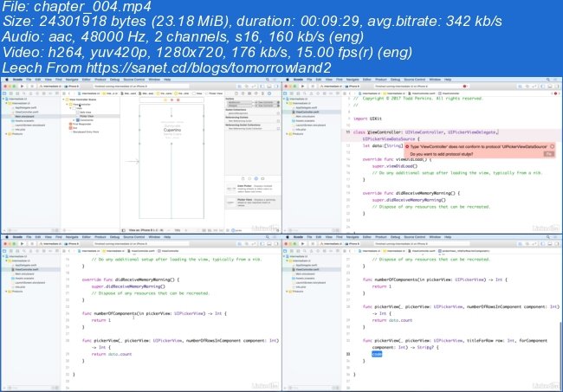Show the Media library in the top-left frame

pos(262,178)
